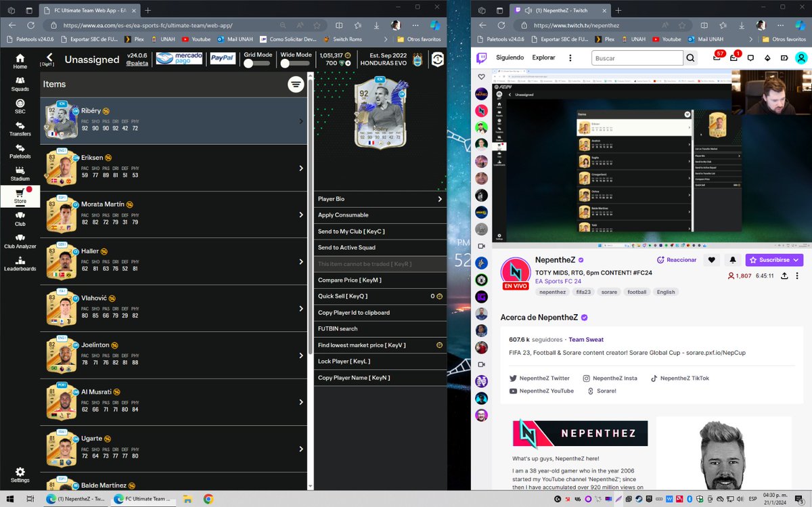Click the Reaccionar button
This screenshot has height=507, width=812.
[x=677, y=259]
